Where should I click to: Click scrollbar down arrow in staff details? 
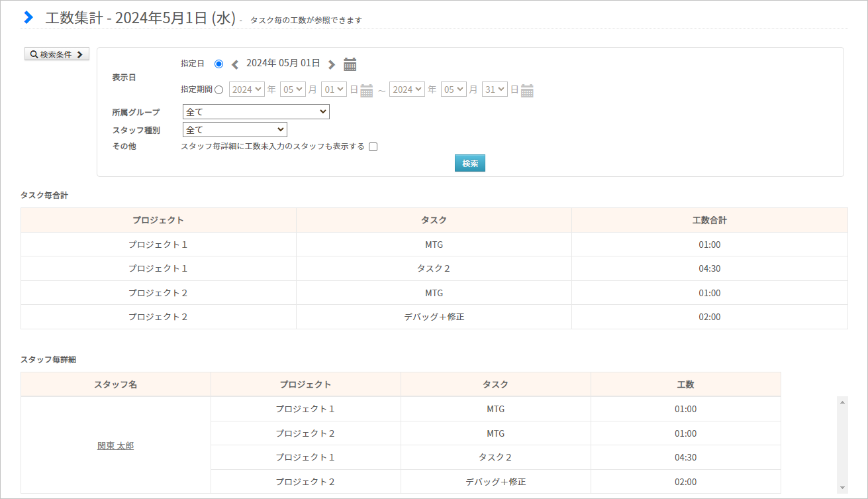(x=842, y=488)
